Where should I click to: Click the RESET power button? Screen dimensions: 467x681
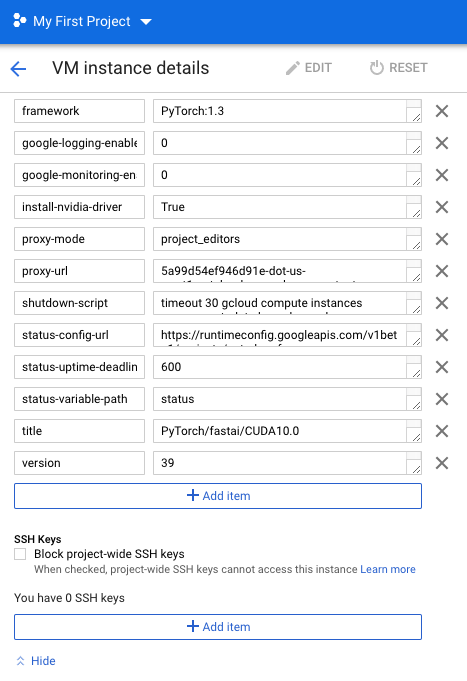click(x=398, y=68)
